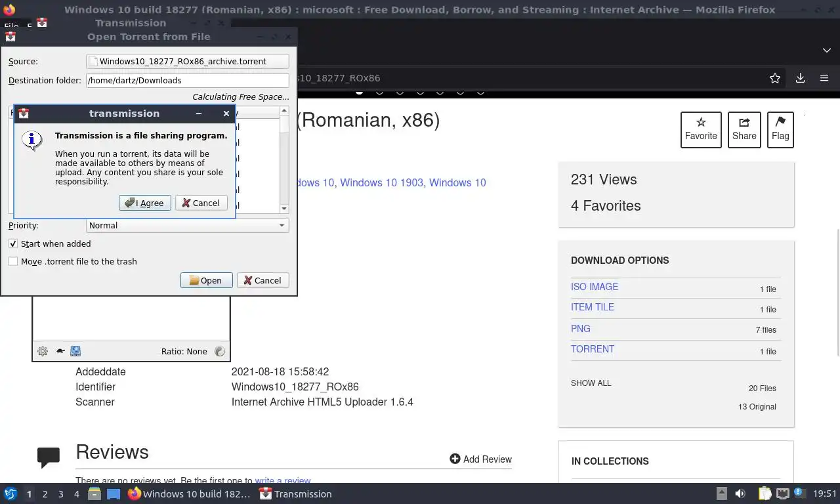Viewport: 840px width, 504px height.
Task: Close the transmission notice dialog with X
Action: pos(226,114)
